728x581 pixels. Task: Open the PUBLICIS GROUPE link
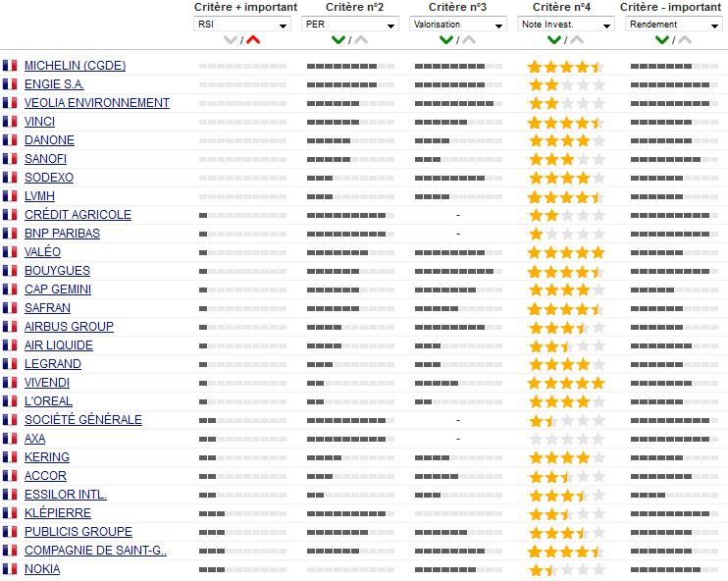[78, 531]
